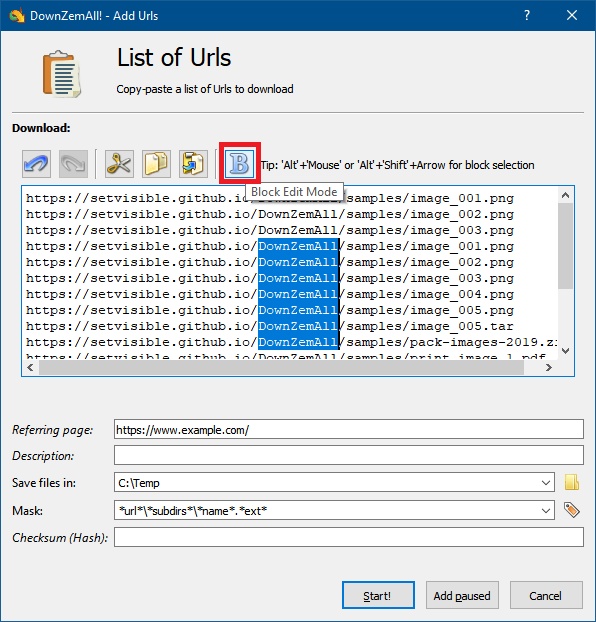Viewport: 596px width, 622px height.
Task: Click the horizontal scrollbar thumb
Action: pos(281,368)
